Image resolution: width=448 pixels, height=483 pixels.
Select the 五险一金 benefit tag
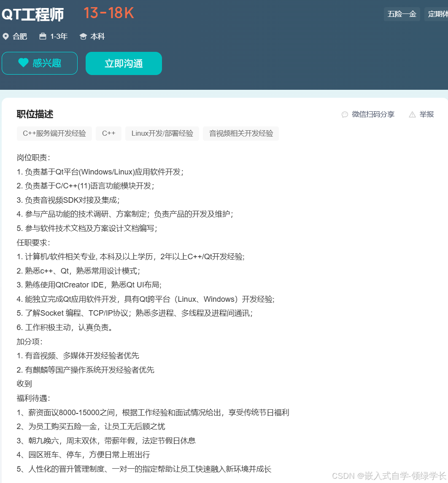click(402, 14)
